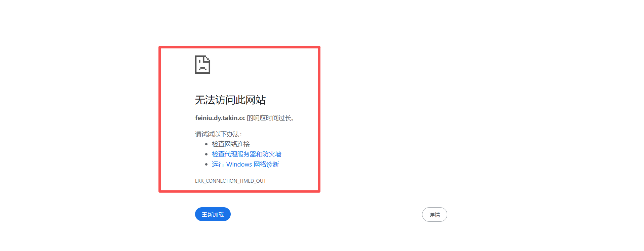Click the frowning mouth of the error icon
644x251 pixels.
[202, 68]
